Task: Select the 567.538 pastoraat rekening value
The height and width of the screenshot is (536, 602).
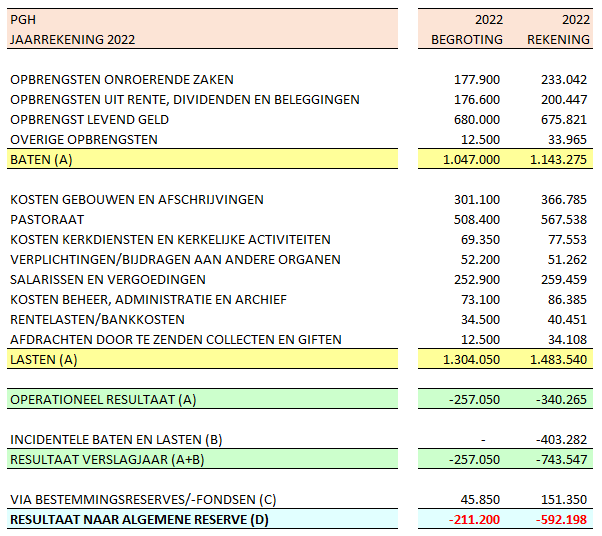Action: click(565, 219)
